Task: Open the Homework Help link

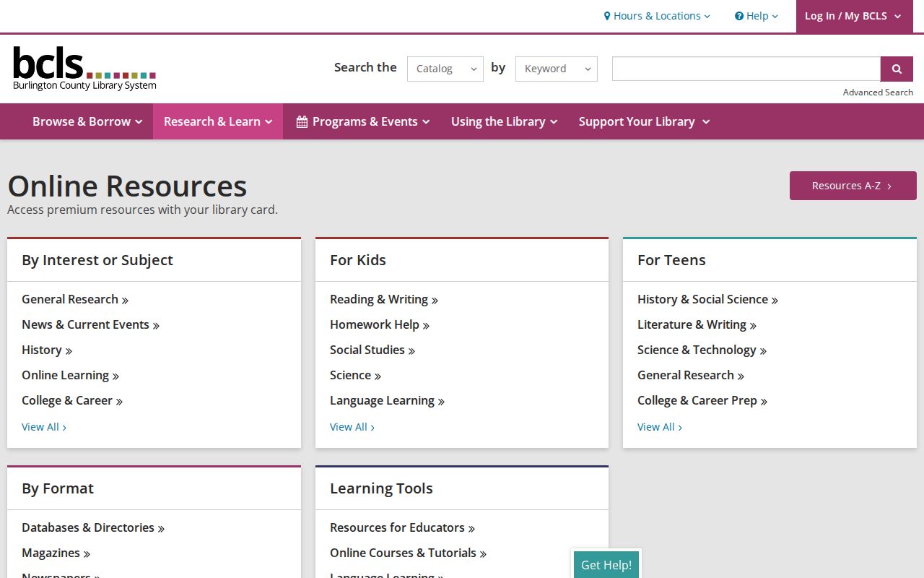Action: pyautogui.click(x=380, y=324)
